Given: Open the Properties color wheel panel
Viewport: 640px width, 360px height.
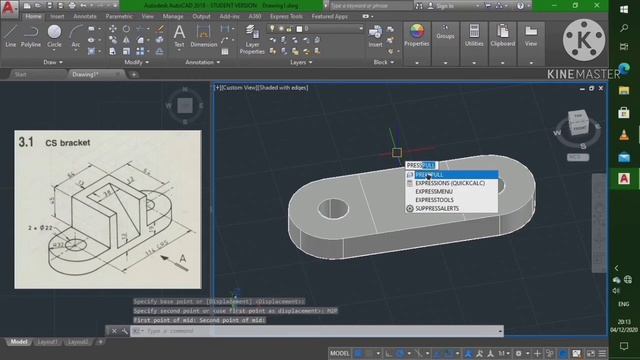Looking at the screenshot, I should coord(416,36).
